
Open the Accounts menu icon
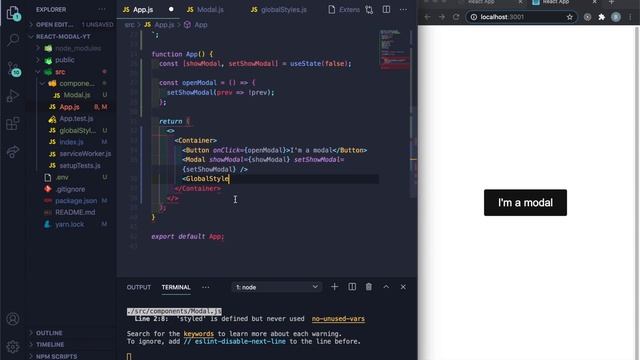(x=13, y=319)
